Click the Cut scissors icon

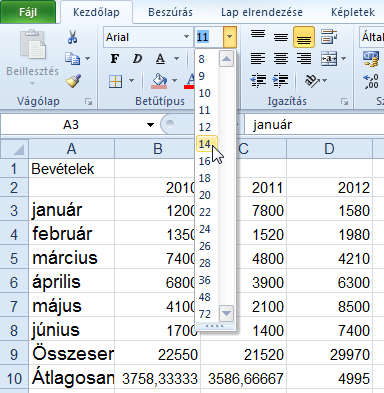pos(73,37)
